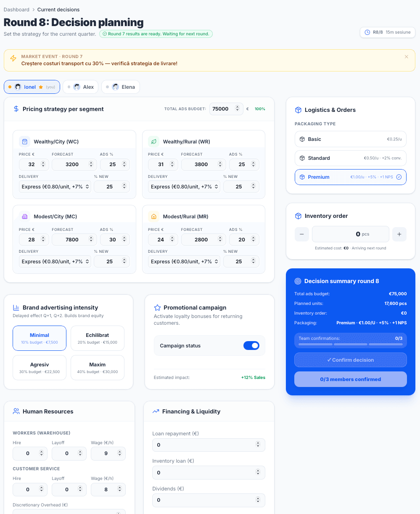
Task: Open the Wealthy/Rural delivery dropdown
Action: click(x=184, y=187)
